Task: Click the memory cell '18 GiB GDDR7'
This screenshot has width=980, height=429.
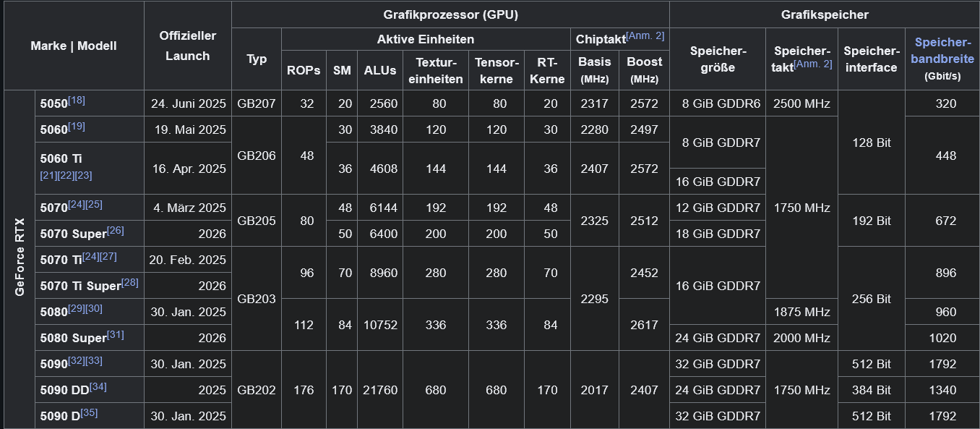Action: tap(718, 234)
